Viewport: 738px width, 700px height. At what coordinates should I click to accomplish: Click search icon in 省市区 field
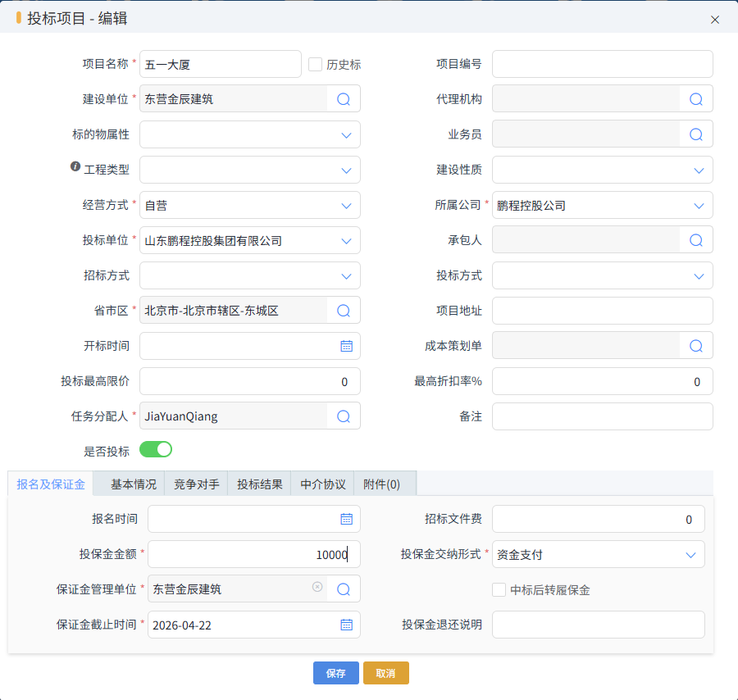point(344,311)
